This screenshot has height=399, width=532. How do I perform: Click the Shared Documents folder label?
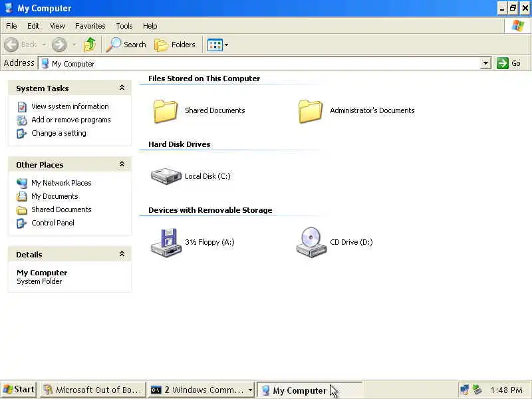point(215,110)
